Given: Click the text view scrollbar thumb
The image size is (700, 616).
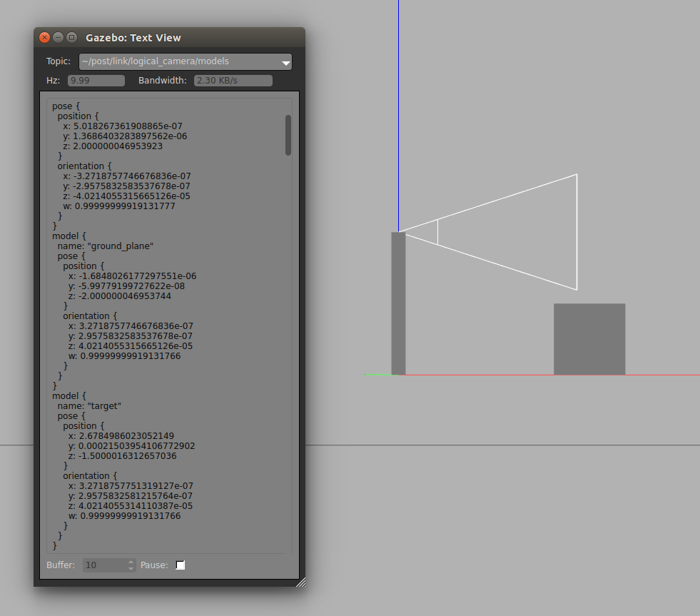Looking at the screenshot, I should [x=288, y=134].
